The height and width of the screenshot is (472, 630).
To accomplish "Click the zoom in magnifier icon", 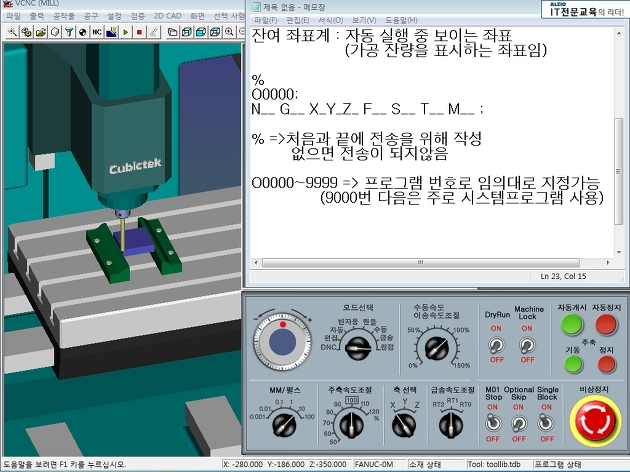I will (229, 32).
